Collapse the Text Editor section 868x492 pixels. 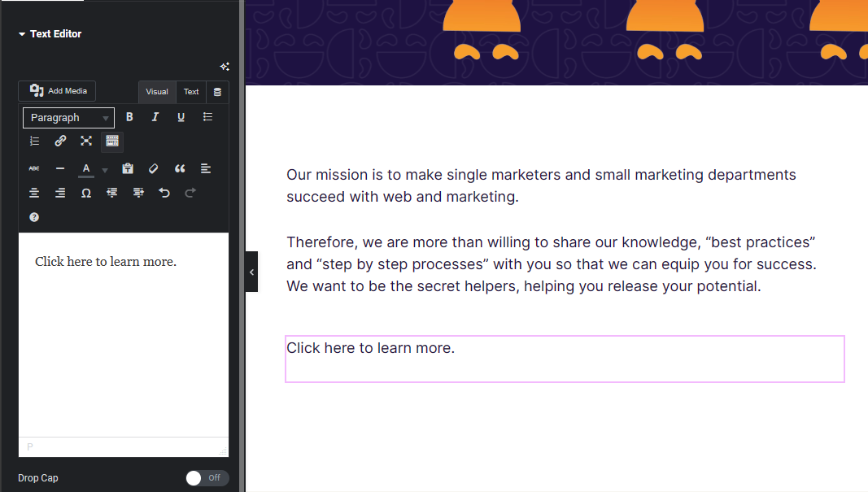click(x=20, y=33)
